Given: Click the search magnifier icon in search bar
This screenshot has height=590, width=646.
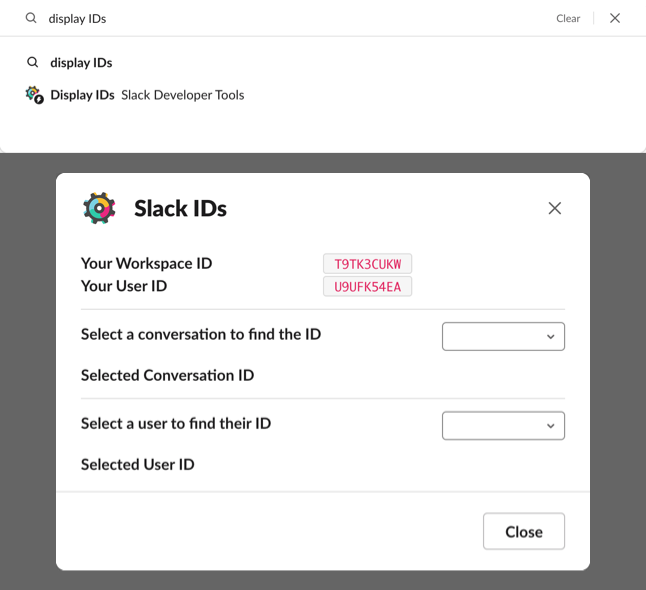Looking at the screenshot, I should pyautogui.click(x=31, y=18).
